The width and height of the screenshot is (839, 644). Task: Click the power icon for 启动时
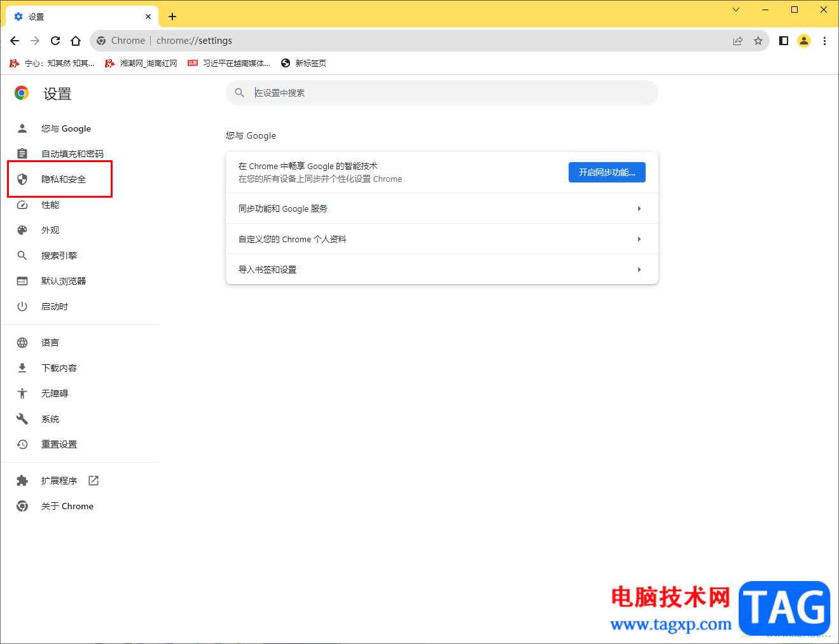click(x=22, y=306)
